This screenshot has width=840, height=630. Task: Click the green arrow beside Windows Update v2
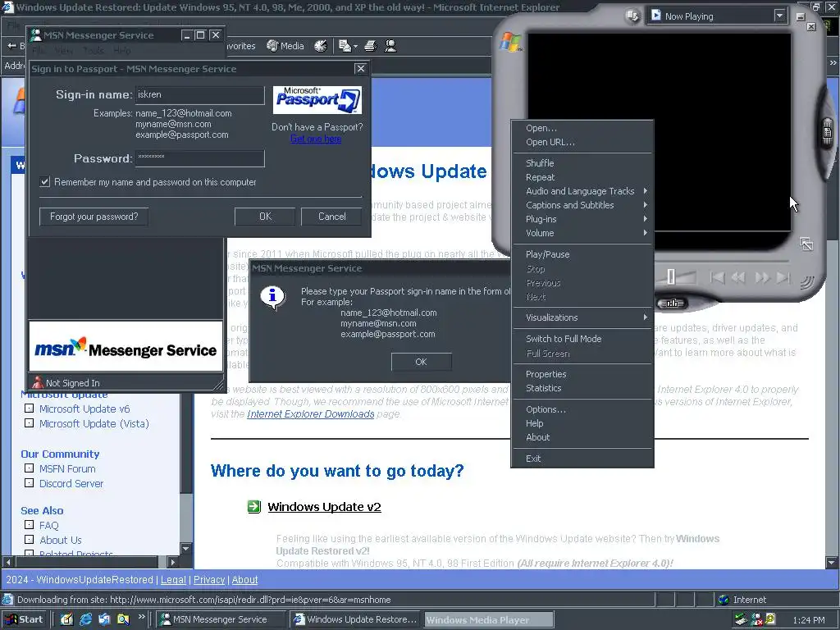coord(254,506)
